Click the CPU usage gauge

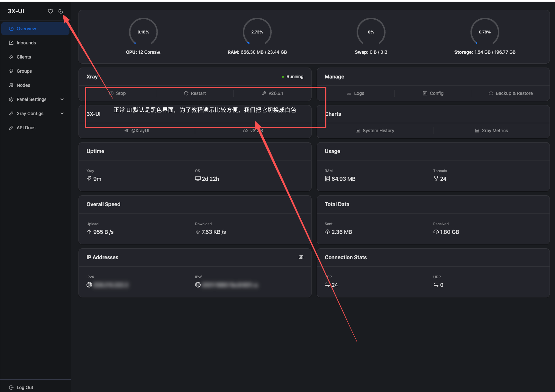143,32
